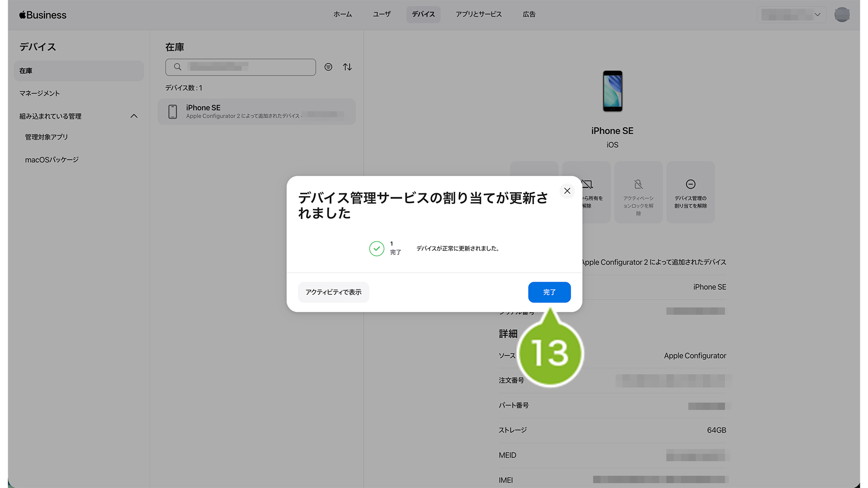Click the iPhone SE product image

click(612, 91)
